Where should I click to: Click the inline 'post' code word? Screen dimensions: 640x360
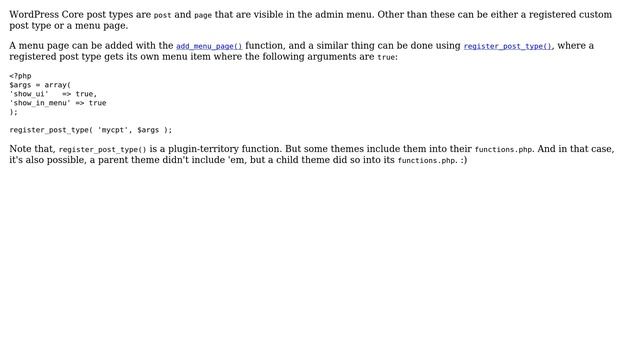162,15
